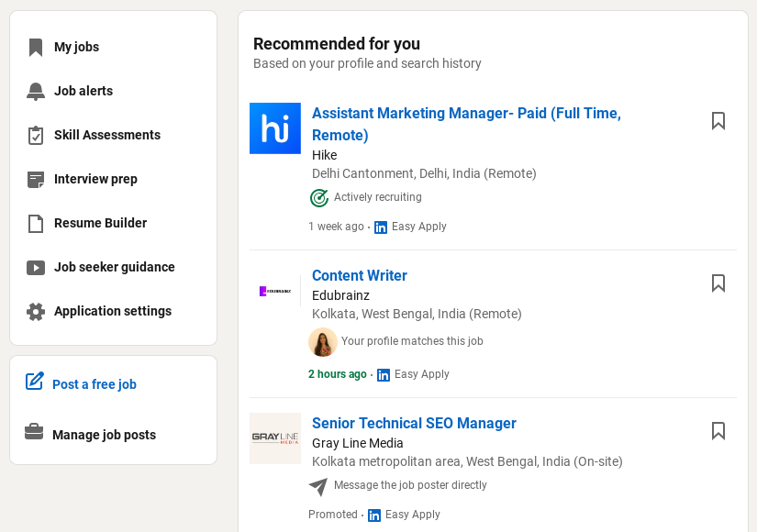This screenshot has width=757, height=532.
Task: Open Job seeker guidance menu item
Action: point(114,268)
